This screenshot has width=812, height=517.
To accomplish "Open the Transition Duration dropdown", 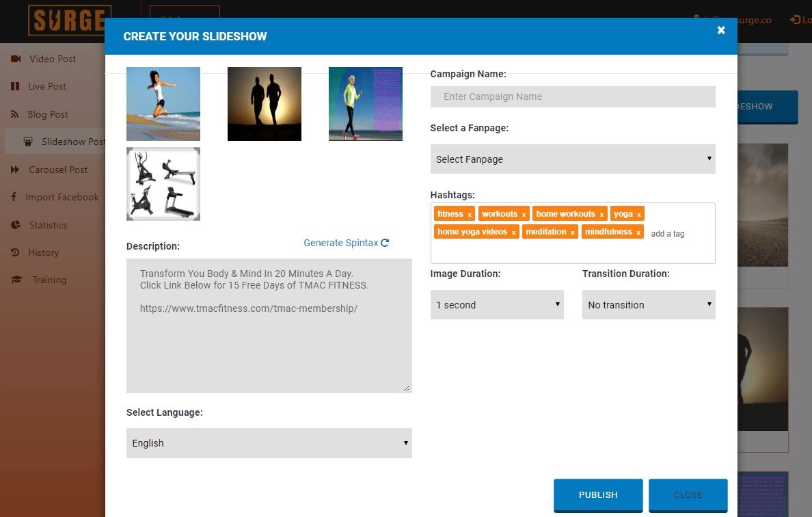I will (x=649, y=304).
